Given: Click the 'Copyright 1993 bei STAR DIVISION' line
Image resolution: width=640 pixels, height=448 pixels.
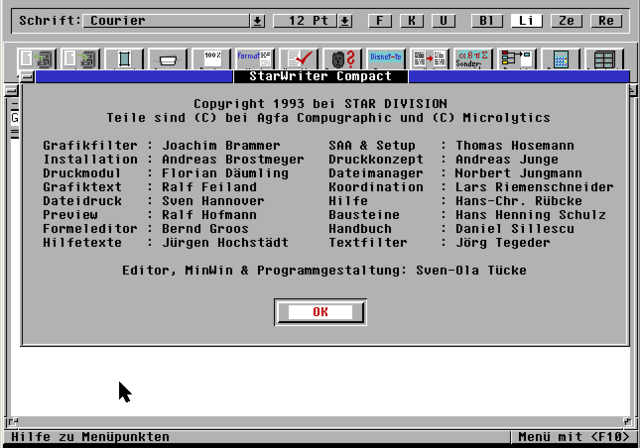Looking at the screenshot, I should [x=320, y=104].
